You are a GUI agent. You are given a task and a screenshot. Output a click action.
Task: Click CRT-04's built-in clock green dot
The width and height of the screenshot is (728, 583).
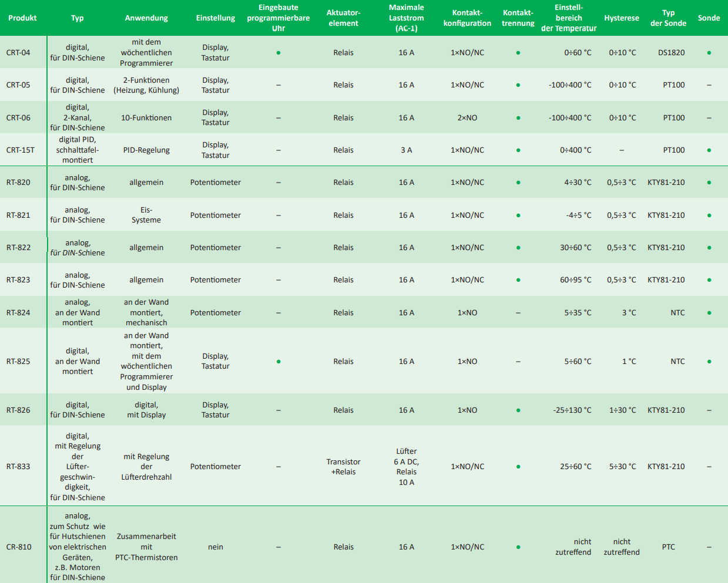[279, 53]
